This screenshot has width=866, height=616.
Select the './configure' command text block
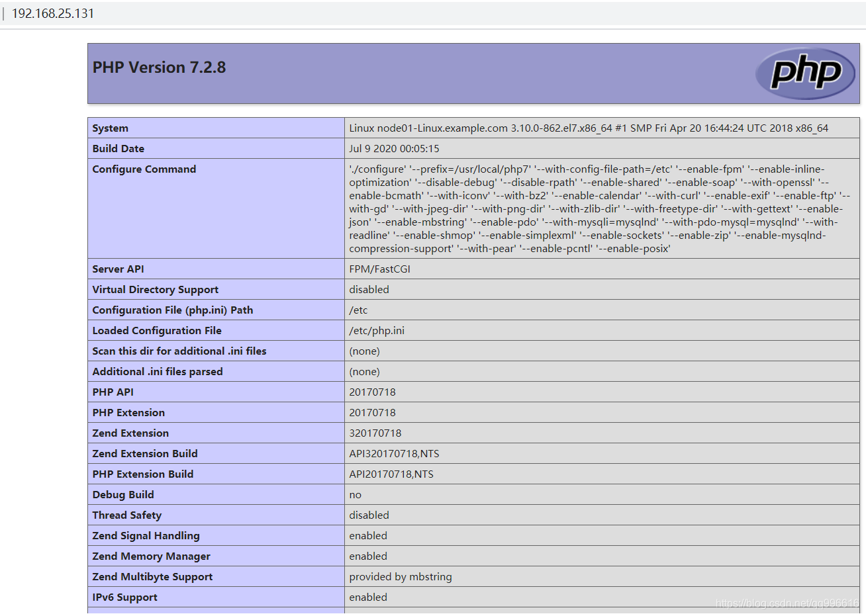[600, 209]
